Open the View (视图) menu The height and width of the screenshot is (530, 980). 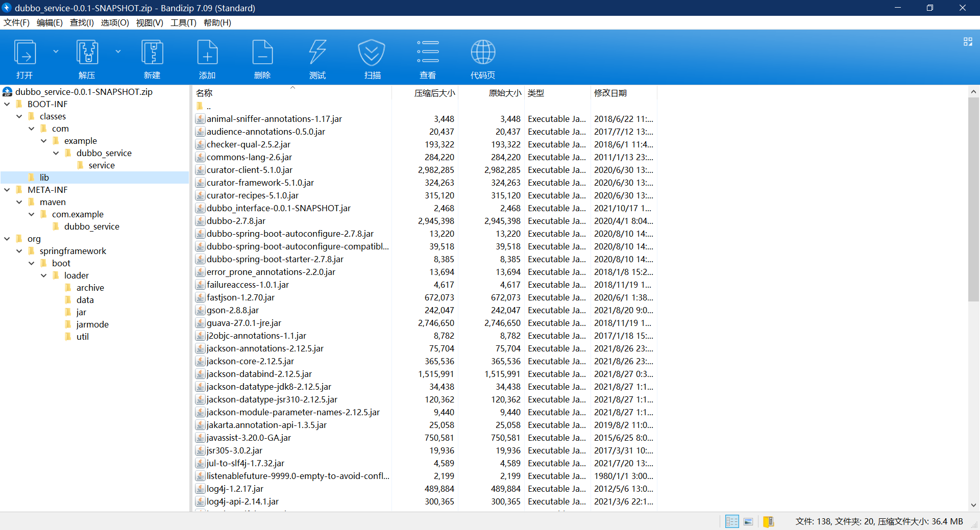[x=150, y=22]
